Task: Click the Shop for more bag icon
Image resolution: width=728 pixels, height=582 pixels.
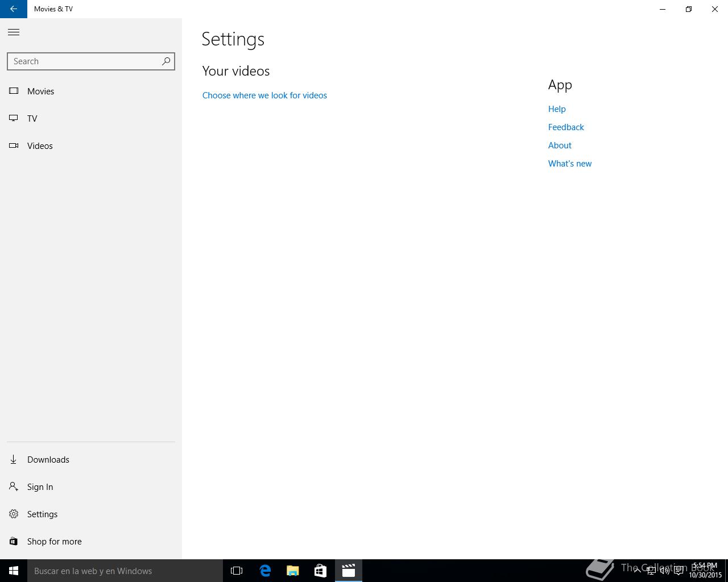Action: click(x=14, y=541)
